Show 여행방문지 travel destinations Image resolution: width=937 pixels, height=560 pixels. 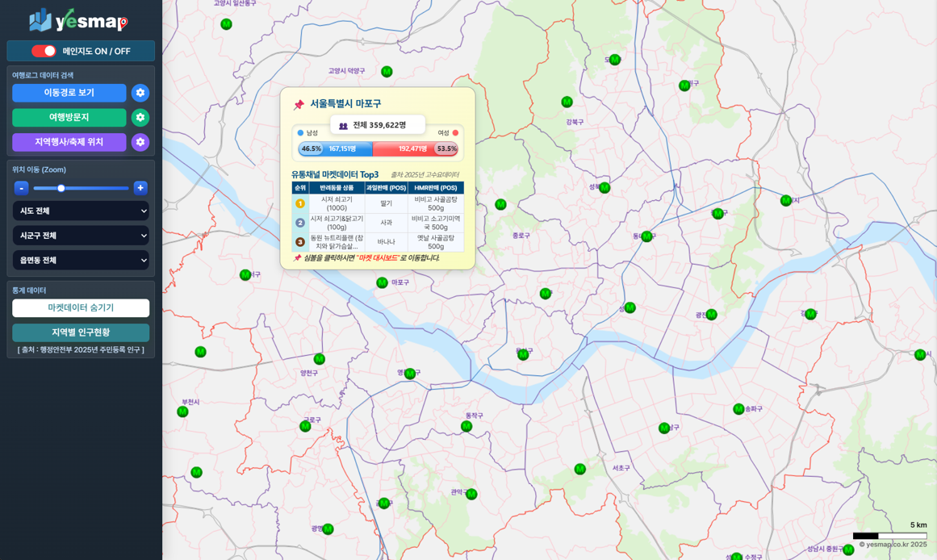point(69,118)
